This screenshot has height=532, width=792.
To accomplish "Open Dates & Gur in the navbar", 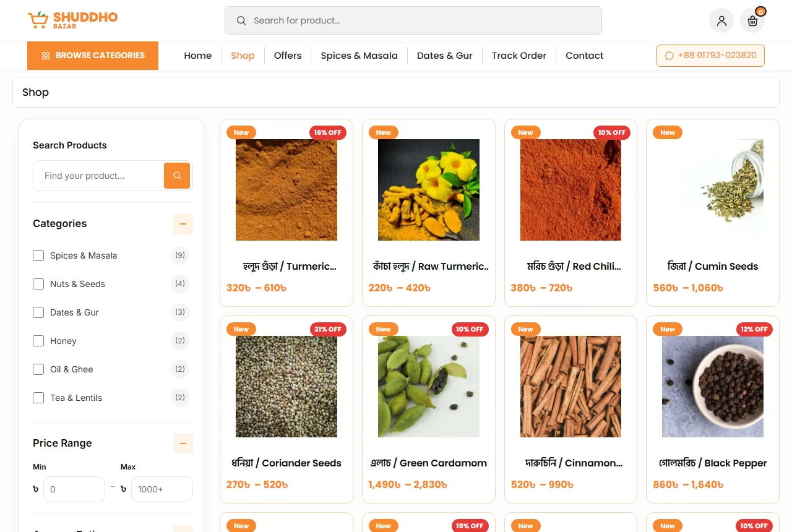I will coord(445,56).
